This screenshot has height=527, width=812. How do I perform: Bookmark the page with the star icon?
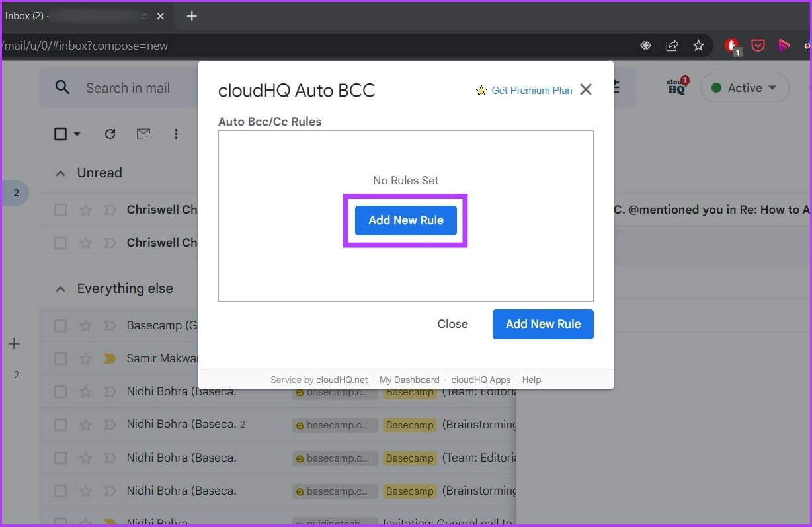click(x=698, y=46)
